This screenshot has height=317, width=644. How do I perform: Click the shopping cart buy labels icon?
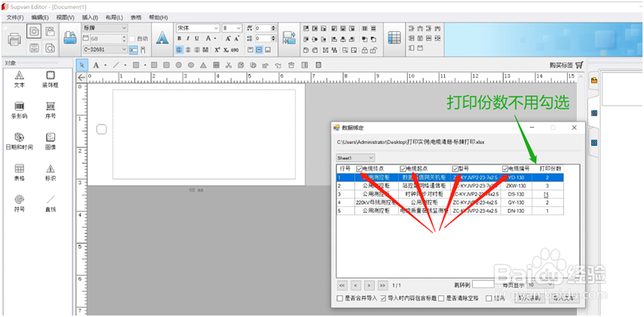pos(579,65)
